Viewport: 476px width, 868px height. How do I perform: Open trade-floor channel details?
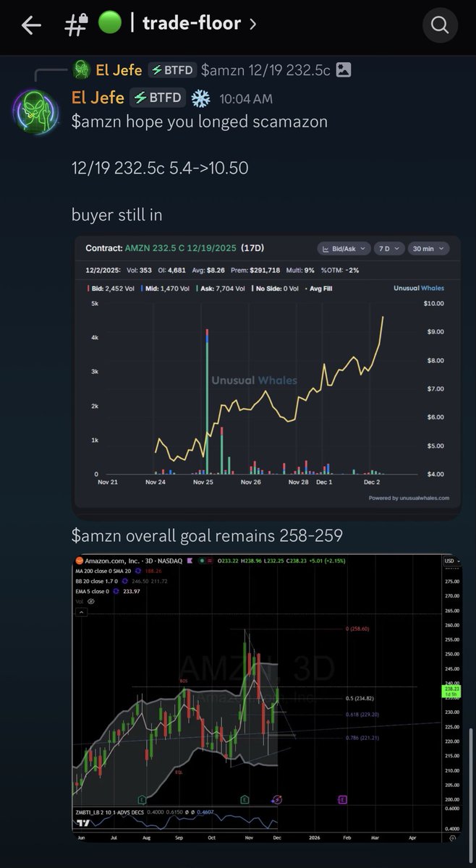tap(200, 23)
